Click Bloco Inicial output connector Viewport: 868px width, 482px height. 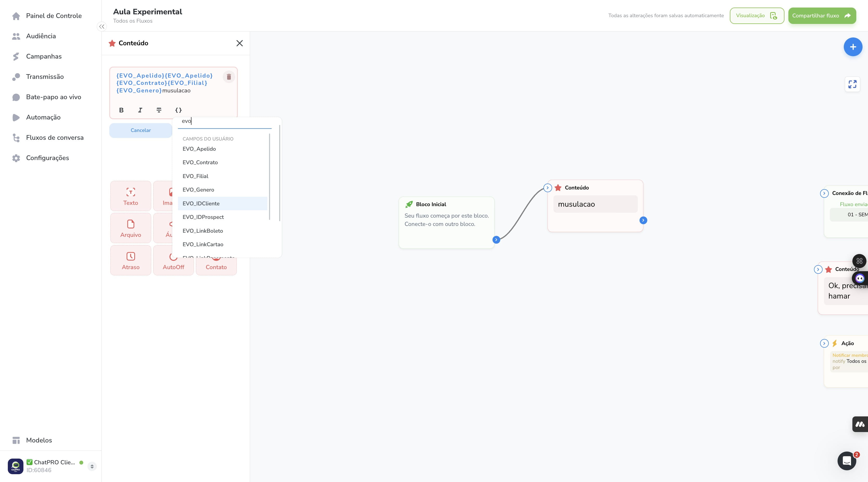(496, 240)
